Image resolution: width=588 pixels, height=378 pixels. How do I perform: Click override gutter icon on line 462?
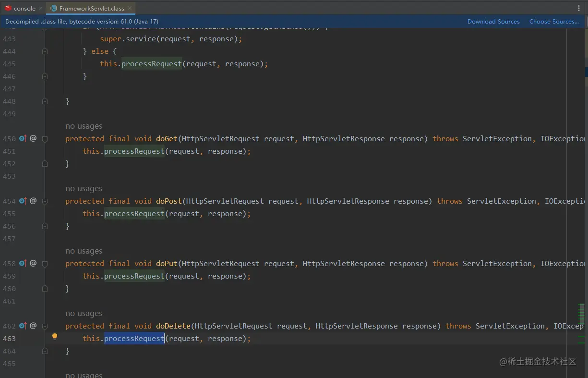[23, 326]
